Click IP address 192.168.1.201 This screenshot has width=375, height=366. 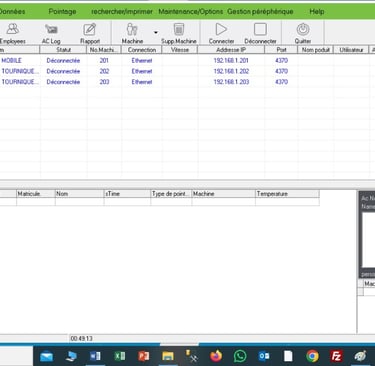point(231,60)
